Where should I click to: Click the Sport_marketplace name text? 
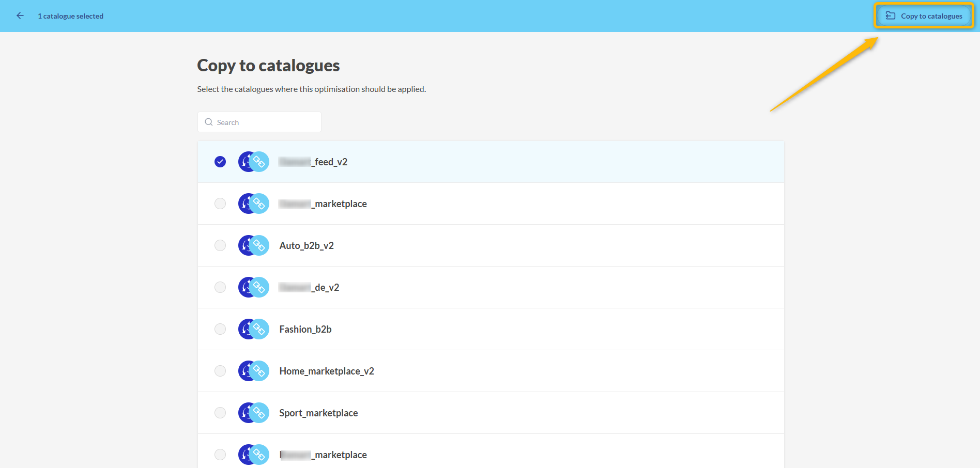tap(318, 413)
